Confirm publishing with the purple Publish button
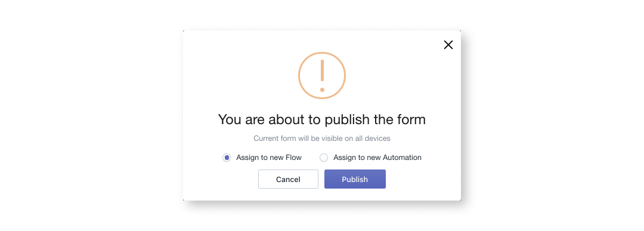 point(355,179)
